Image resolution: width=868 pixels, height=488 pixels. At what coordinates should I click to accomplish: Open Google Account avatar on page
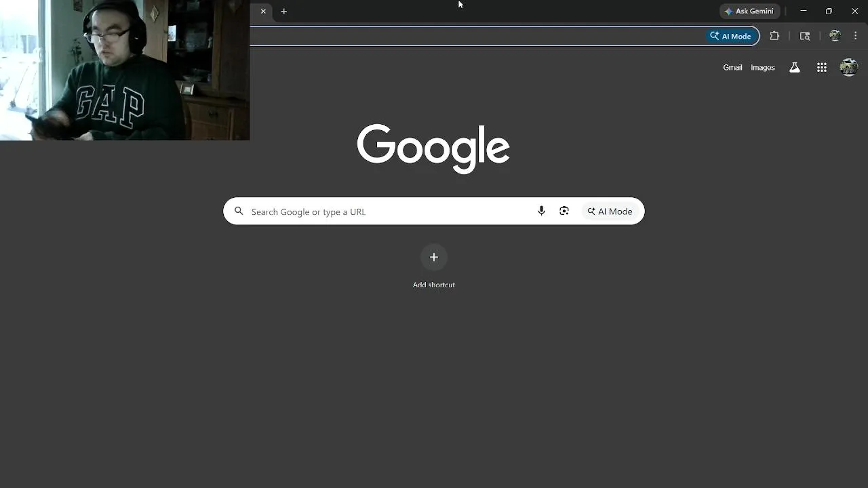(848, 67)
